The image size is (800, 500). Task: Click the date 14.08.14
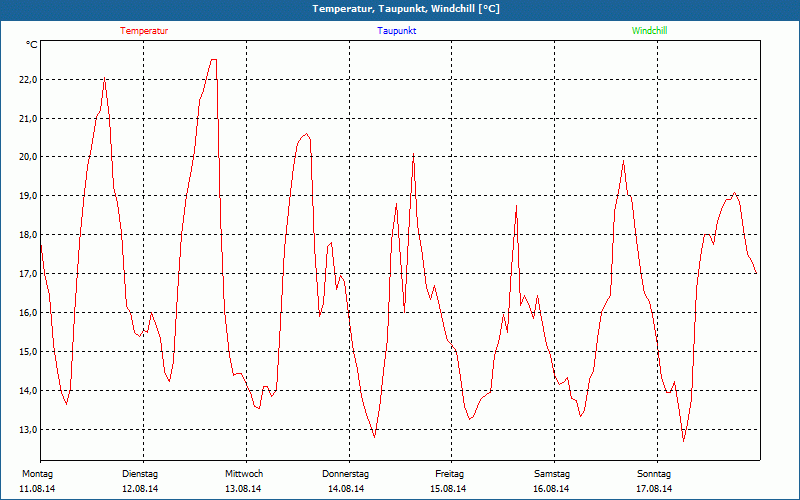point(346,489)
